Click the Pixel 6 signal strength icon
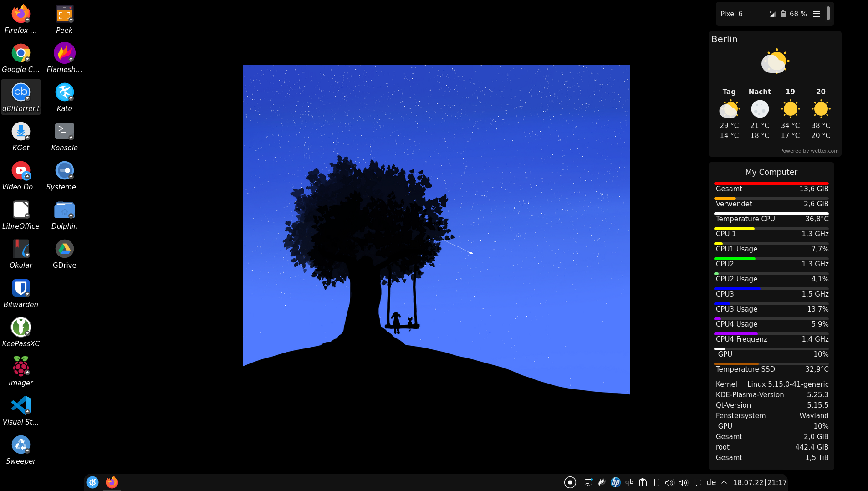Image resolution: width=868 pixels, height=491 pixels. coord(772,14)
